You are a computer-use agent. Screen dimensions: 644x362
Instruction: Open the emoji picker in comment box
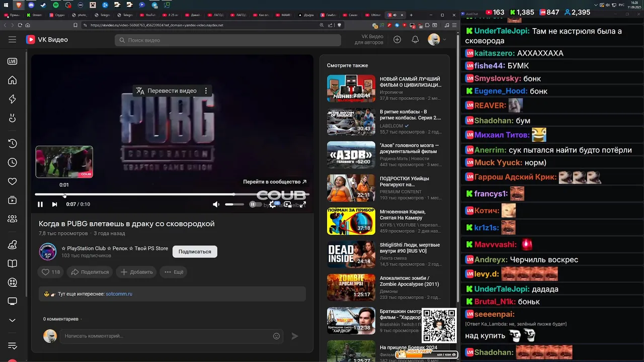(x=276, y=336)
